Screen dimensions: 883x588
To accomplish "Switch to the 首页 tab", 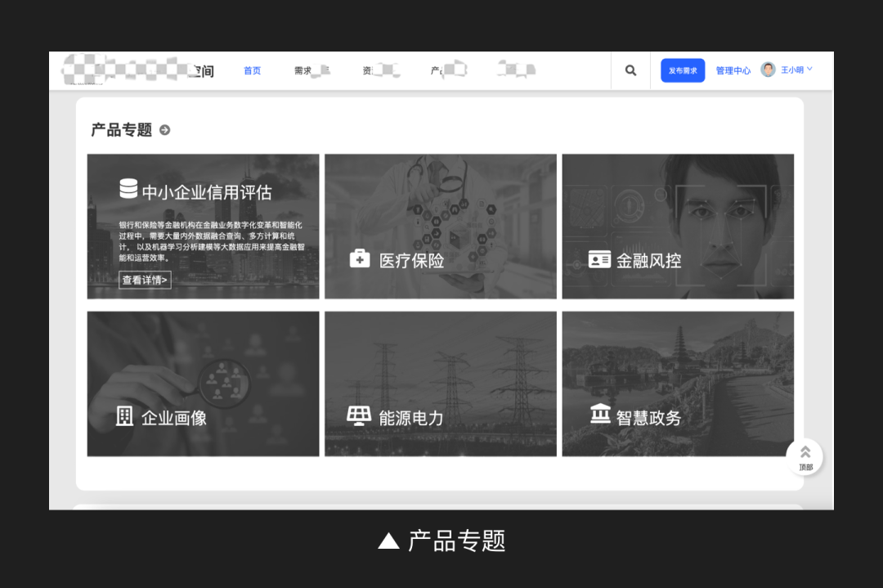I will point(252,71).
